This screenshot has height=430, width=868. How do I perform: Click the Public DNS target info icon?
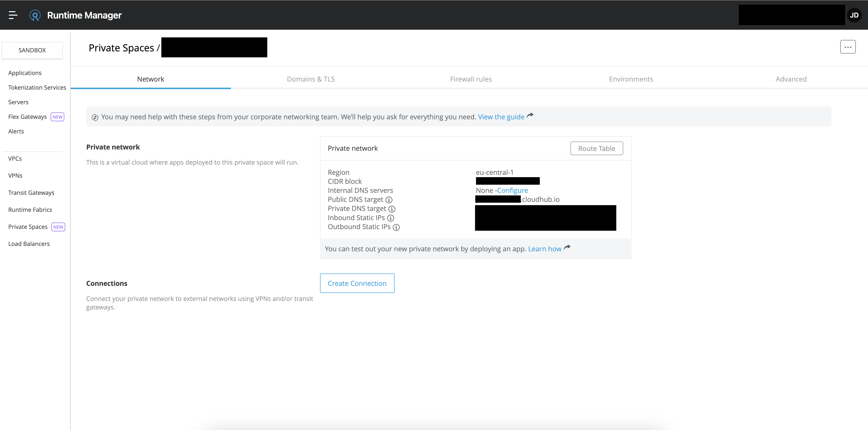[x=389, y=200]
